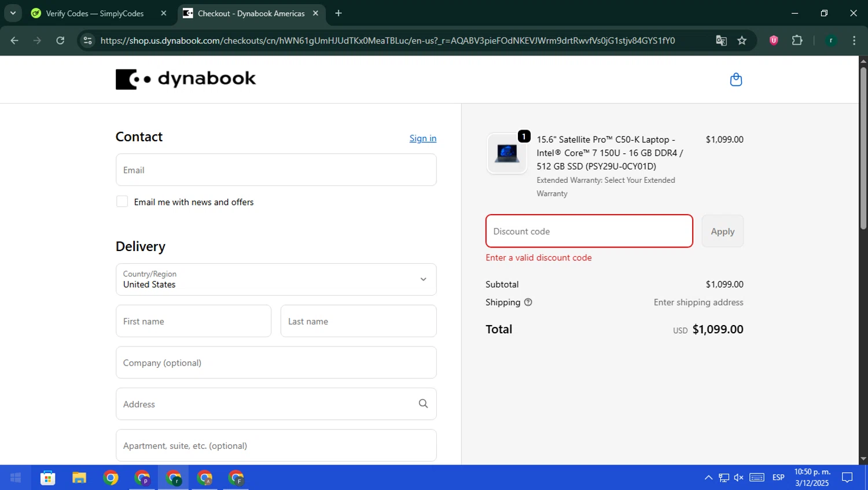Click the Total amount $1,099.00
This screenshot has width=868, height=490.
coord(718,329)
